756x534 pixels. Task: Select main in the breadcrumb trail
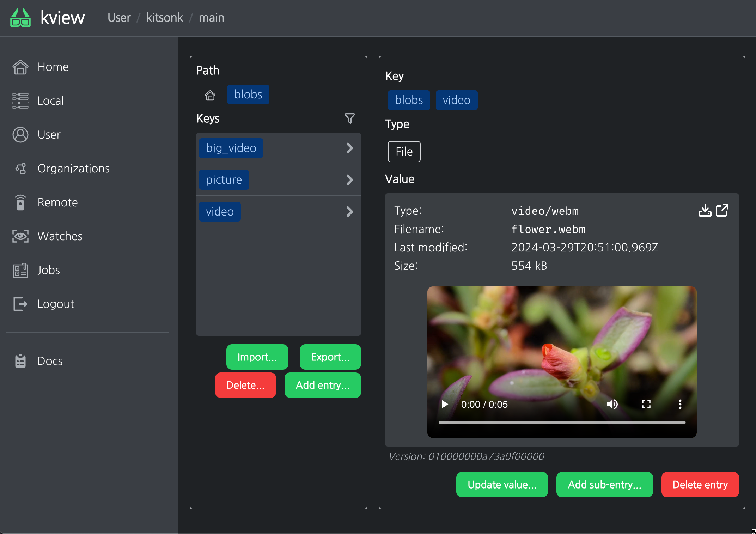click(x=211, y=17)
